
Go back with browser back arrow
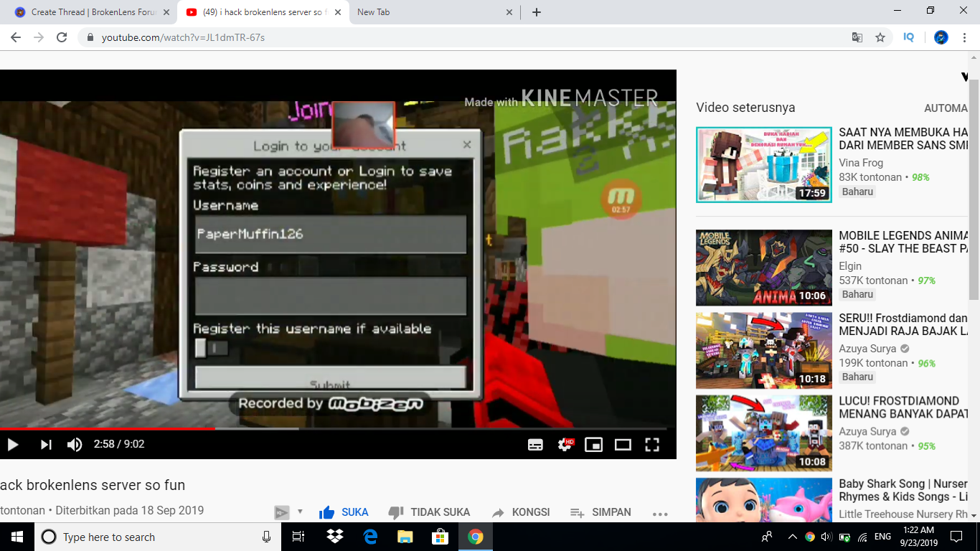15,37
